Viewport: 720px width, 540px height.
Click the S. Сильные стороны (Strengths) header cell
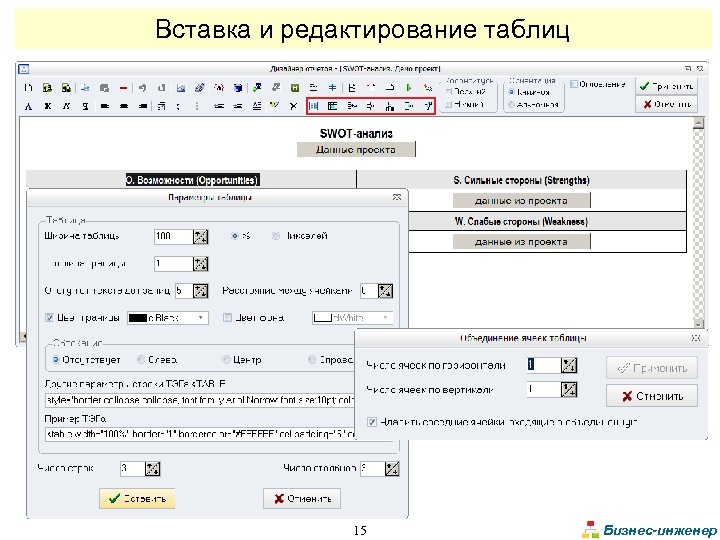click(x=521, y=180)
